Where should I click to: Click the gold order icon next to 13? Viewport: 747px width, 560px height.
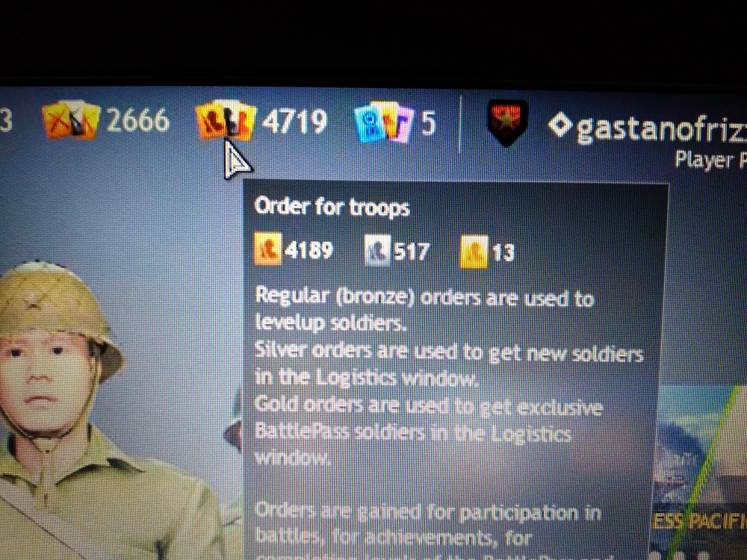(474, 251)
